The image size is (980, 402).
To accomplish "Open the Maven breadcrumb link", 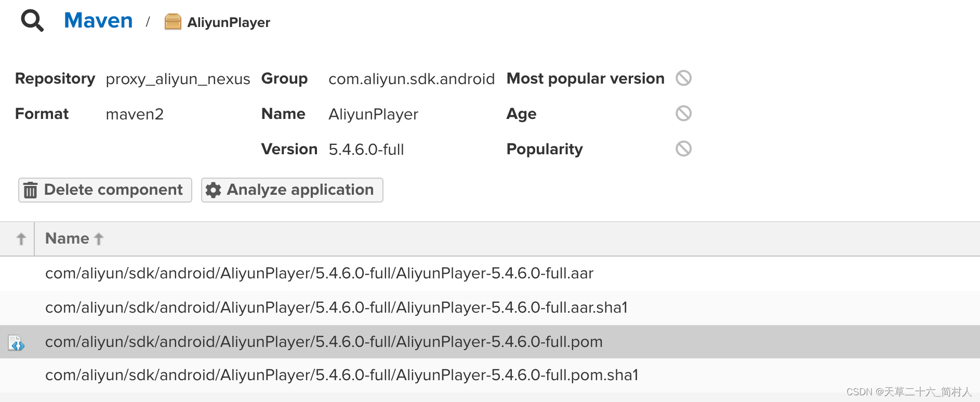I will point(98,21).
